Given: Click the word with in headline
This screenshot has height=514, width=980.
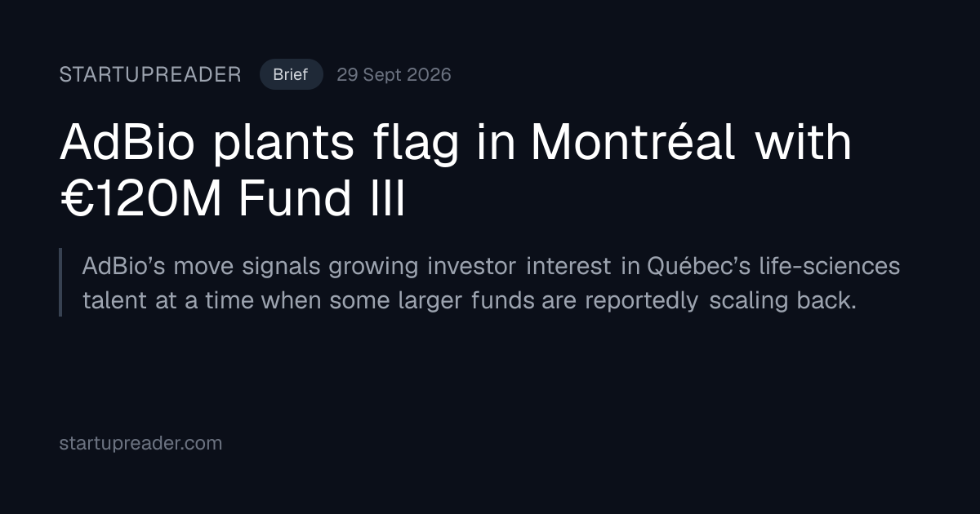Looking at the screenshot, I should coord(804,144).
